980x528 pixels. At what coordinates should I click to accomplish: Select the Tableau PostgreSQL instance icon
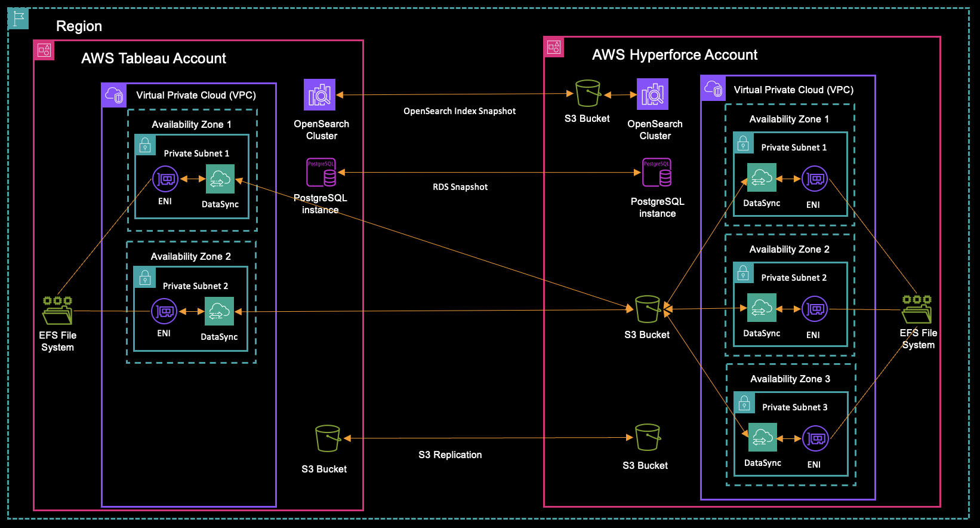click(x=321, y=173)
